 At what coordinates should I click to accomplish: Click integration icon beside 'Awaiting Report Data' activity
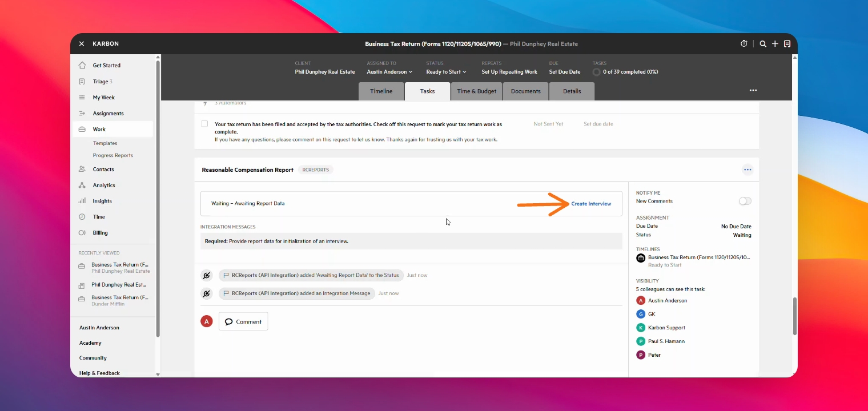coord(207,275)
